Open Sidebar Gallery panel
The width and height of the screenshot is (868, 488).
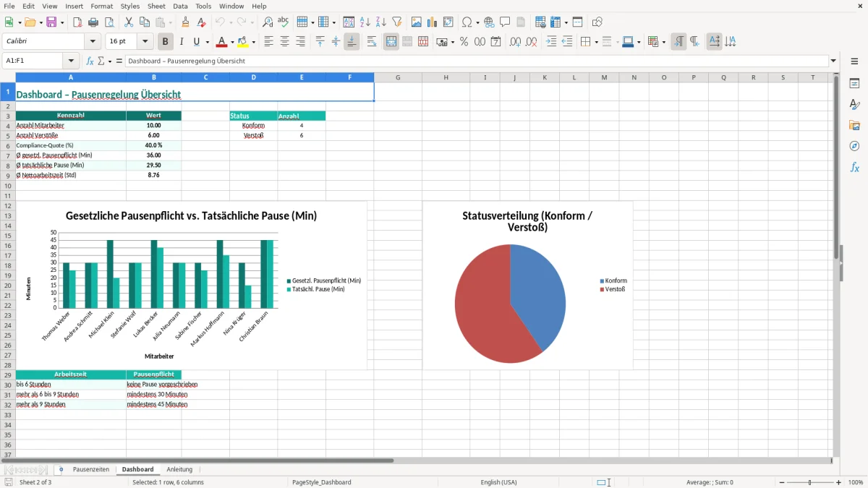click(854, 125)
